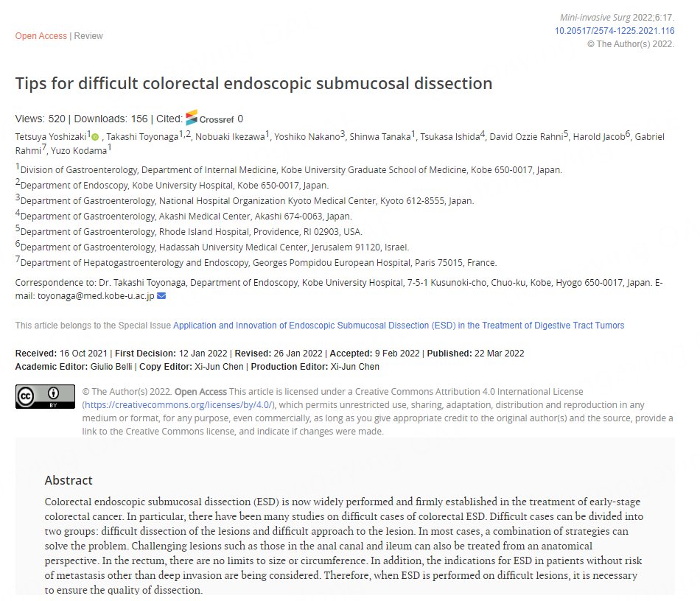Click author name Nobuaki Ikezawa
700x601 pixels.
click(x=230, y=136)
